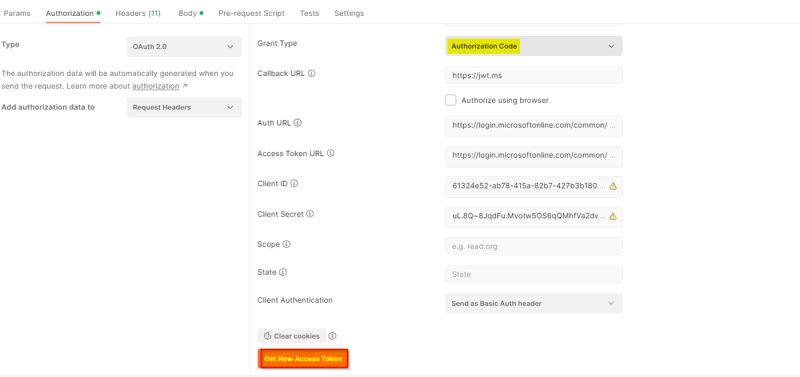Image resolution: width=800 pixels, height=377 pixels.
Task: Click info icon beside Clear cookies
Action: point(332,336)
